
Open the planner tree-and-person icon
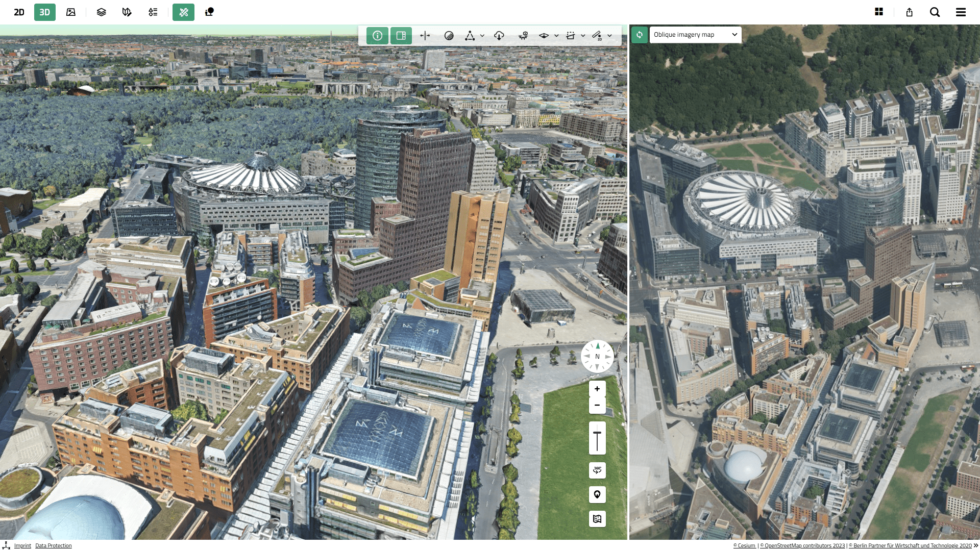click(209, 12)
